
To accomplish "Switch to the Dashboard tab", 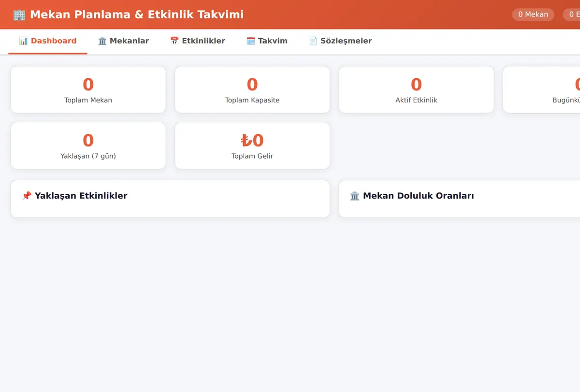I will 48,41.
